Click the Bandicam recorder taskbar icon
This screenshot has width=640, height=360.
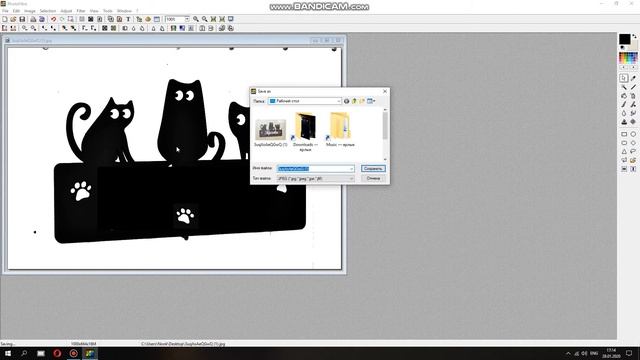pyautogui.click(x=73, y=353)
